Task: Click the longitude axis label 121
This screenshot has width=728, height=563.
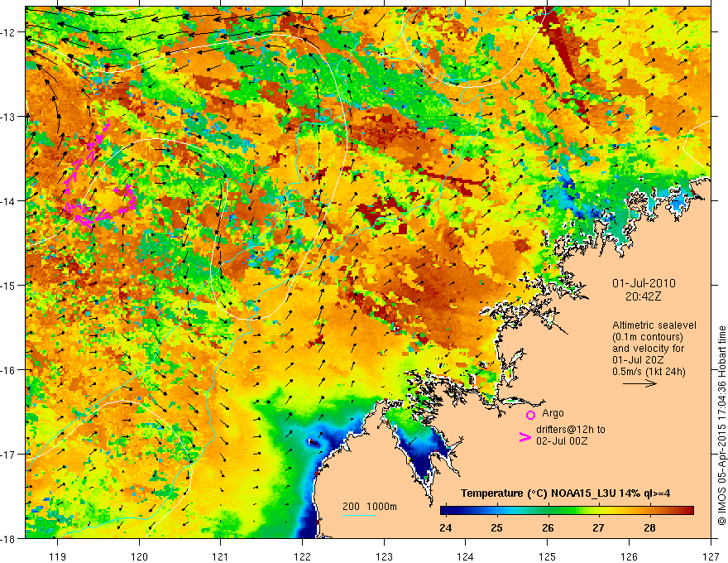Action: click(221, 556)
